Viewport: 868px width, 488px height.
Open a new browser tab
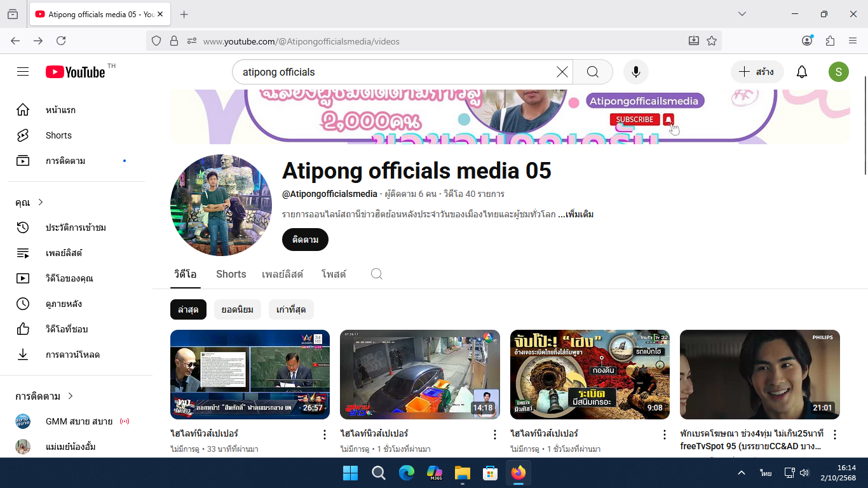coord(184,14)
